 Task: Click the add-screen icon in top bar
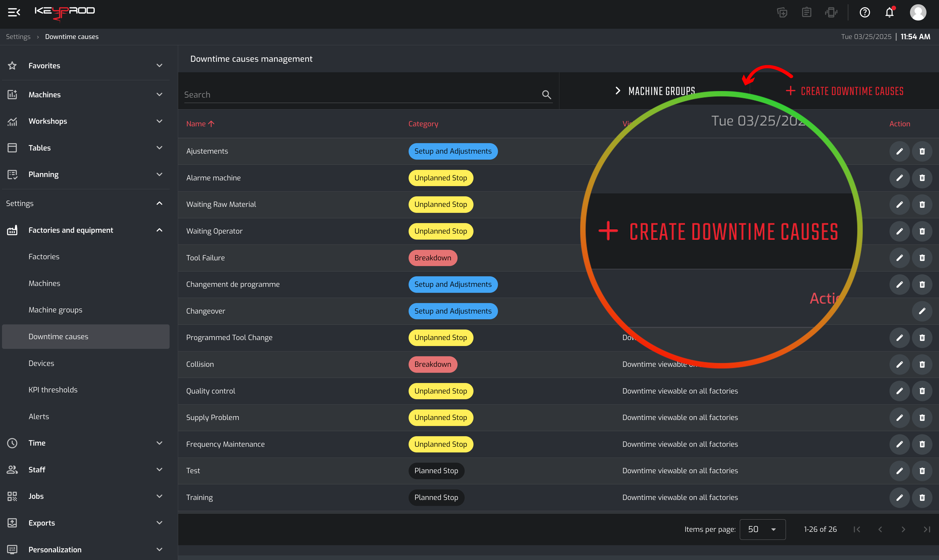coord(782,13)
